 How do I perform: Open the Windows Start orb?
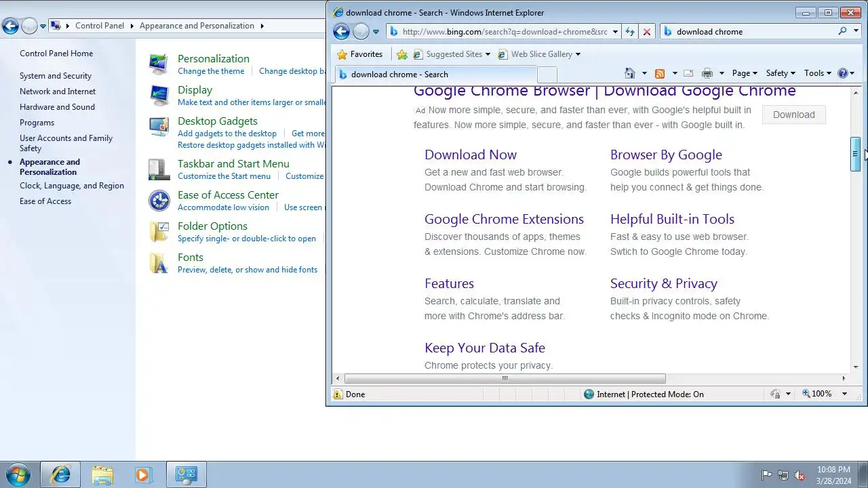tap(18, 474)
